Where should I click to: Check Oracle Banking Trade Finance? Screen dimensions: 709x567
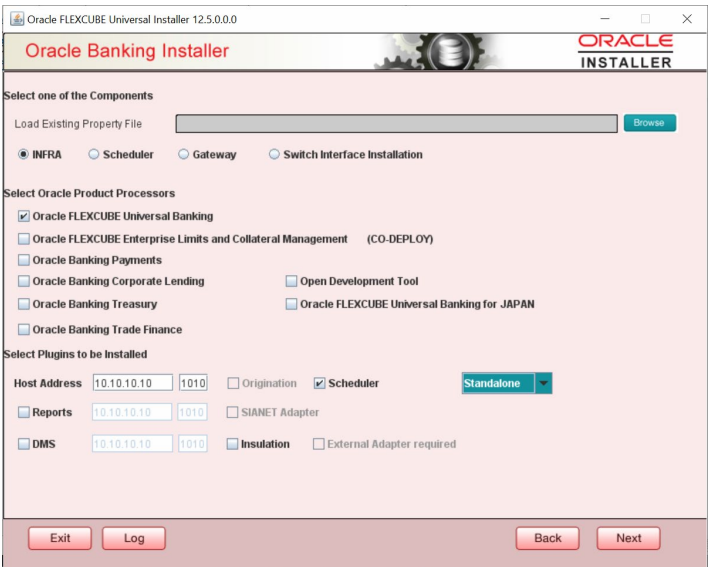pyautogui.click(x=24, y=329)
